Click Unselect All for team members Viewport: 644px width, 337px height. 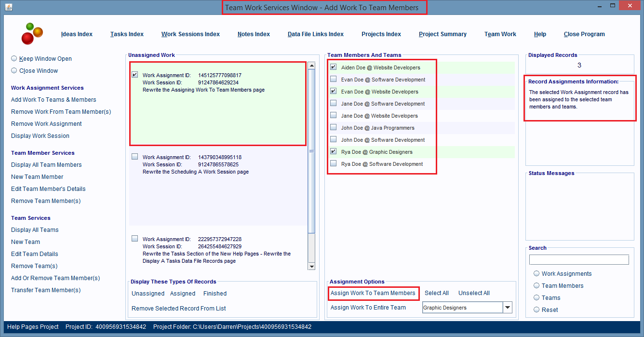pyautogui.click(x=474, y=293)
